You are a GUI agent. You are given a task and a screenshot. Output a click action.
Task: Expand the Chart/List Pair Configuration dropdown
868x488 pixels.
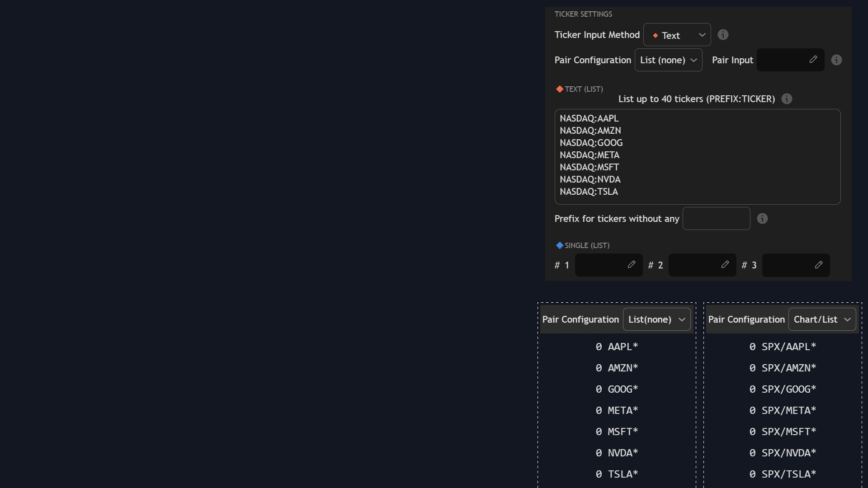822,319
